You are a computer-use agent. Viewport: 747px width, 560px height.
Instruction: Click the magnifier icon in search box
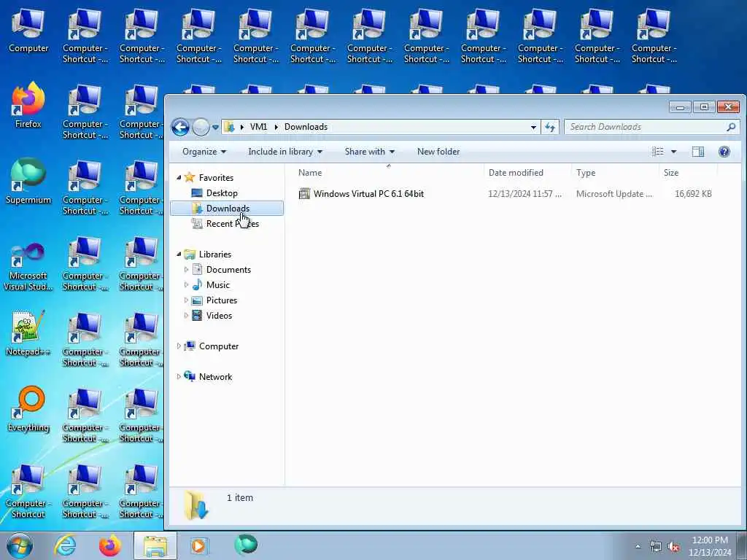coord(731,127)
